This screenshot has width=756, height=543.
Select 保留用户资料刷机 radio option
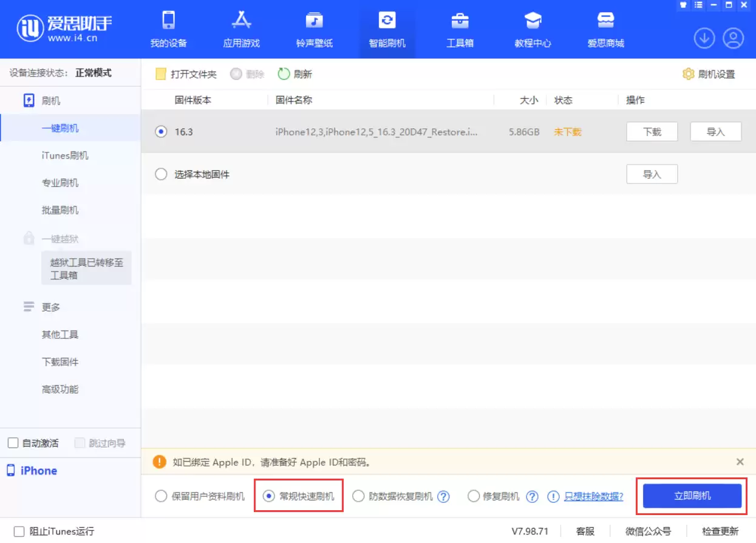(x=161, y=496)
